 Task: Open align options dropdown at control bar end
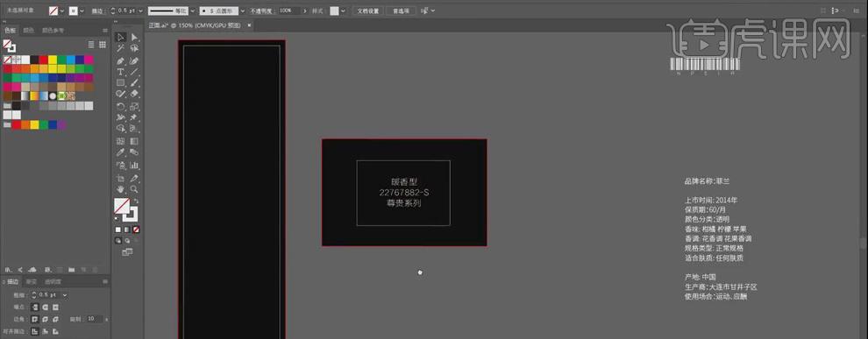click(432, 11)
